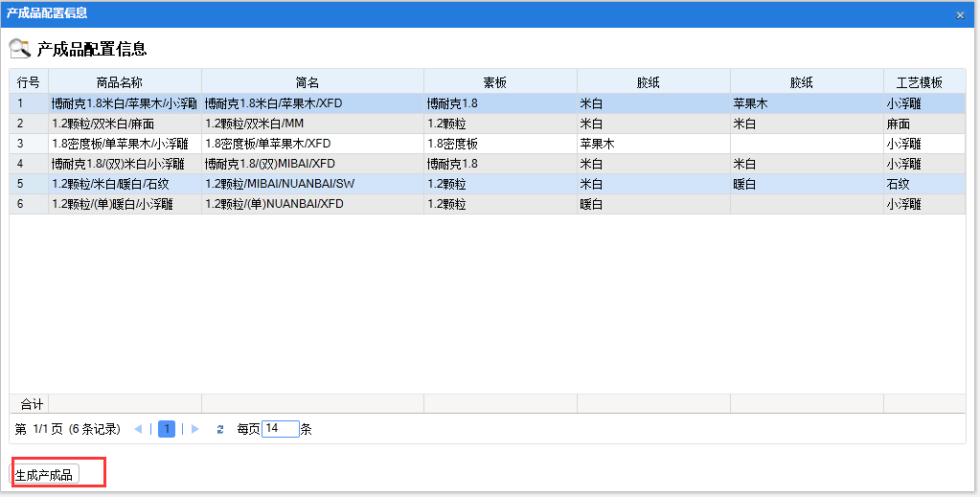Select row 1.8密度板/单苹果木/小浮雕
Image resolution: width=980 pixels, height=497 pixels.
(x=488, y=144)
